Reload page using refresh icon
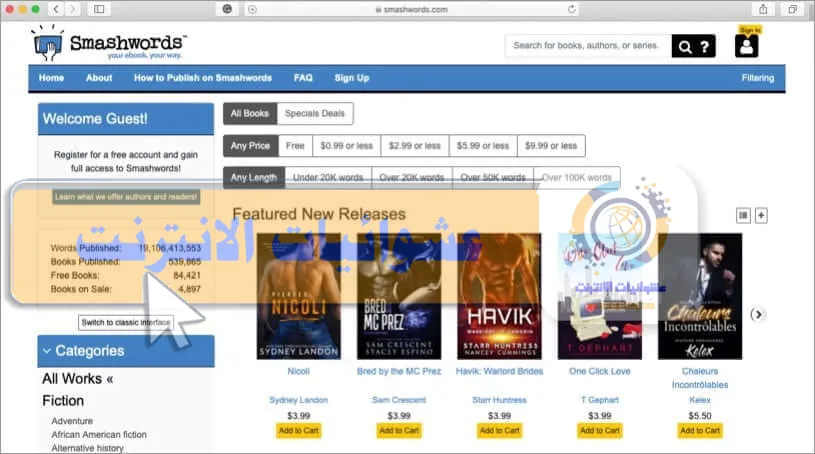The image size is (815, 454). (x=571, y=9)
